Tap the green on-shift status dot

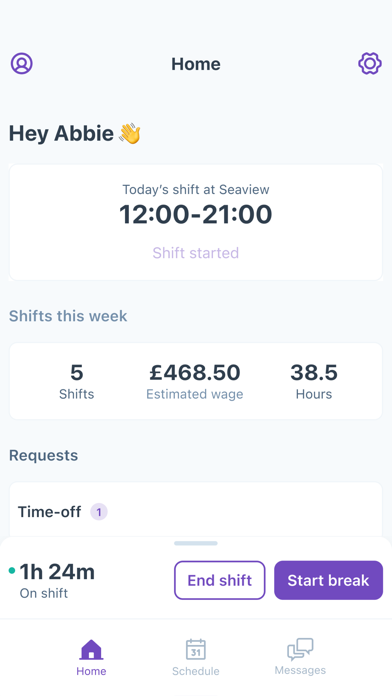(x=12, y=570)
